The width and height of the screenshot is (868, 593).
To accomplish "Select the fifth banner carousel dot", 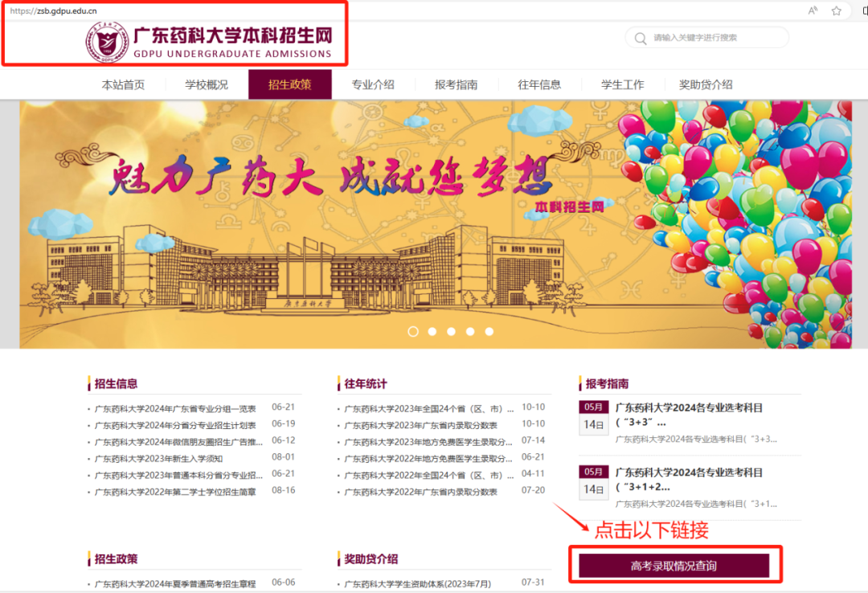I will pos(489,331).
